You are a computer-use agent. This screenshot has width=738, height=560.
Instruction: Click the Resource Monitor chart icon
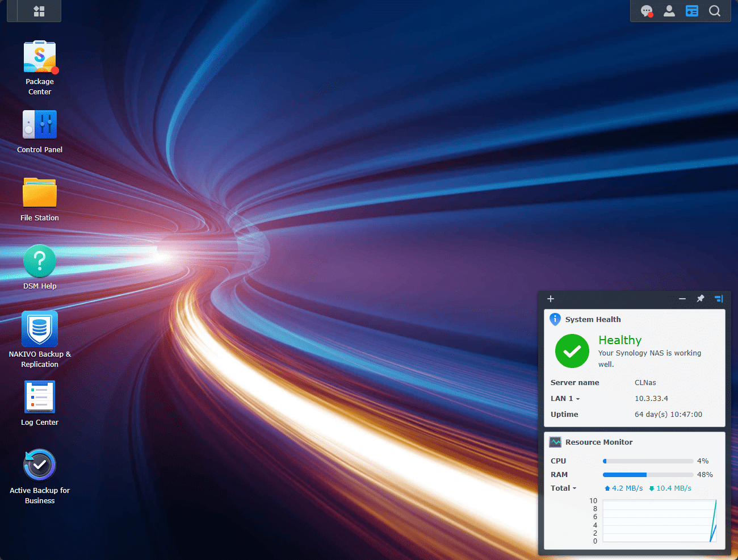(555, 442)
